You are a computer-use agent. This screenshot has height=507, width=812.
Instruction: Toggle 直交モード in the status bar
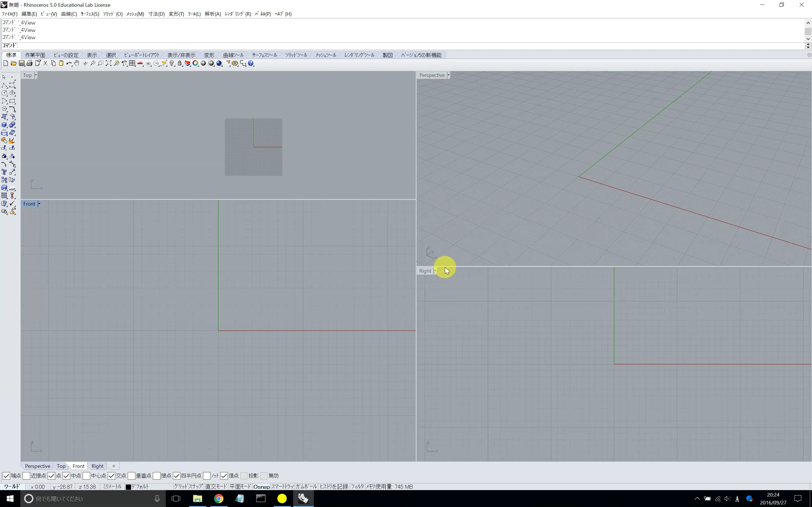coord(217,486)
